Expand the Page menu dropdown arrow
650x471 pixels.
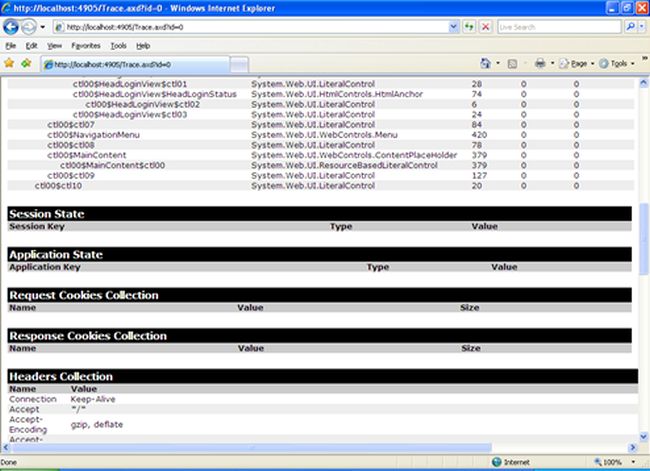tap(592, 63)
